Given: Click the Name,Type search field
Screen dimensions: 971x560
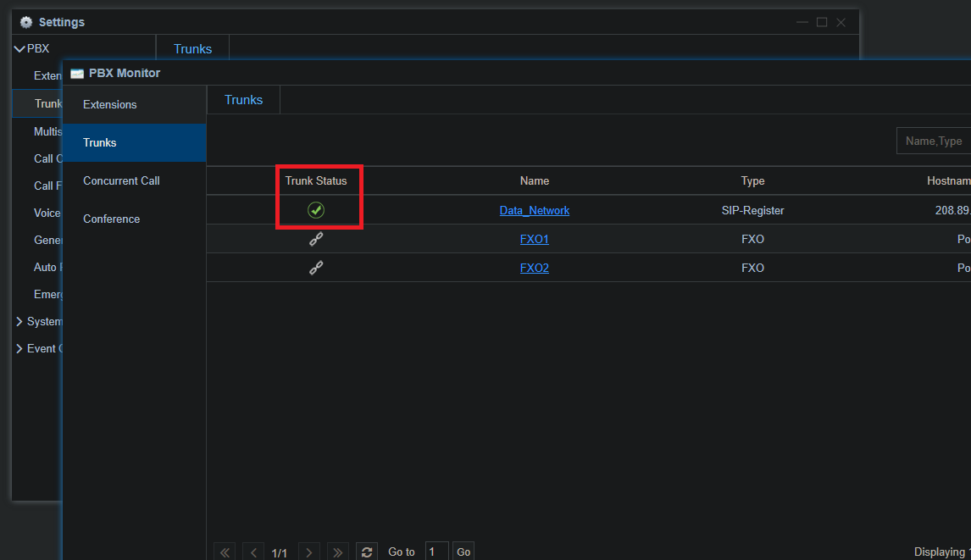Looking at the screenshot, I should coord(934,141).
